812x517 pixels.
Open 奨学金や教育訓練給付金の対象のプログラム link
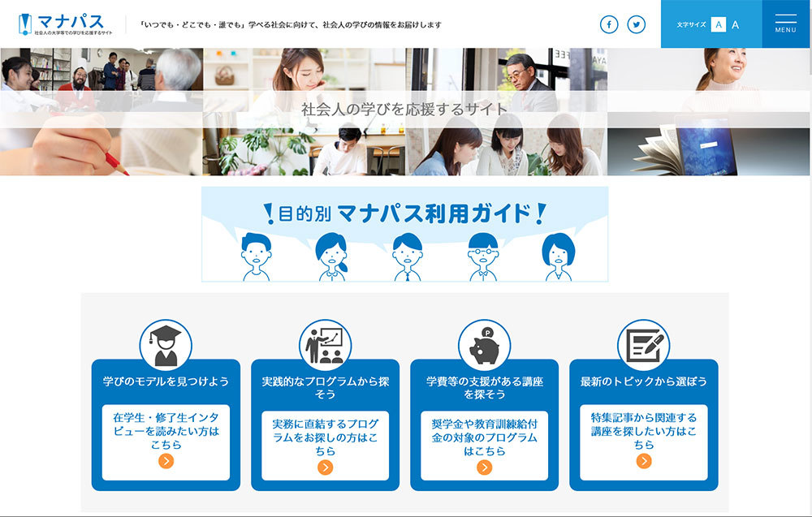coord(484,437)
